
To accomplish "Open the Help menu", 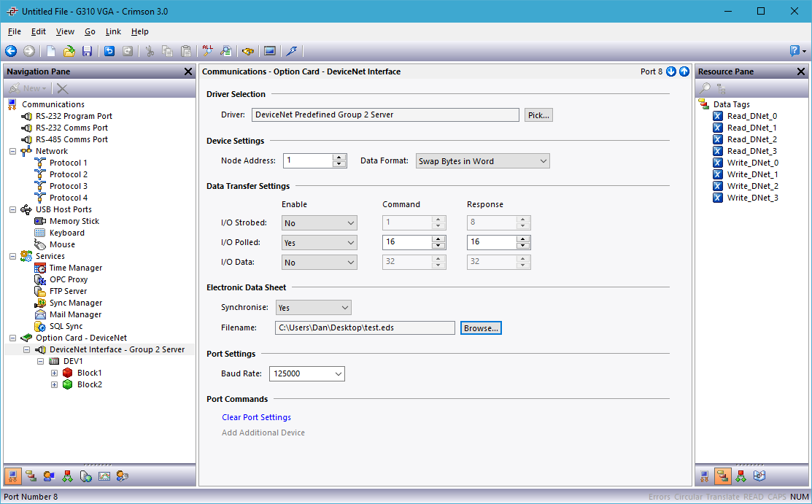I will 140,31.
